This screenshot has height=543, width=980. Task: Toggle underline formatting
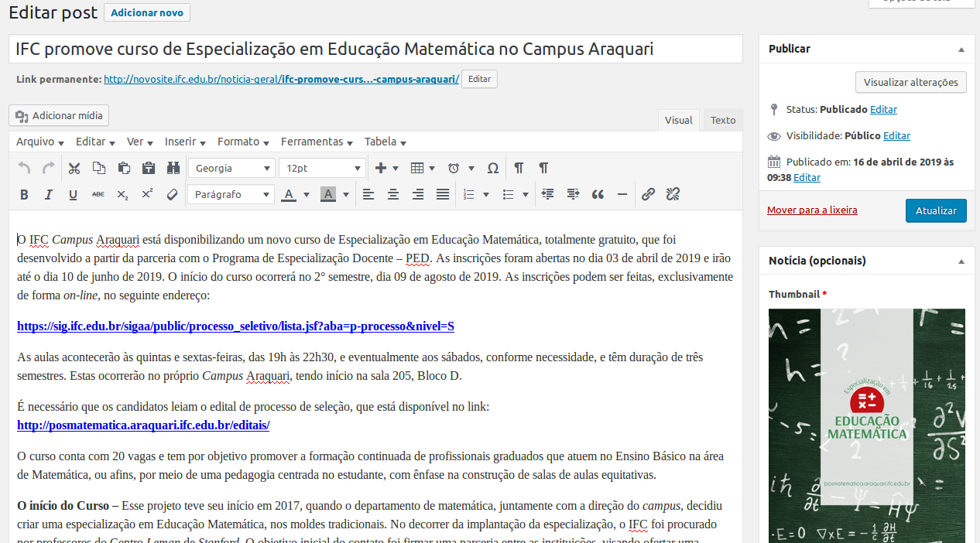click(x=73, y=194)
